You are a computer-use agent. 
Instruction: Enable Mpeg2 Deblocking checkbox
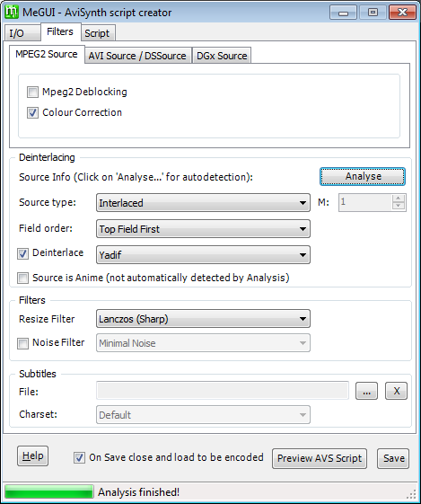click(x=32, y=93)
